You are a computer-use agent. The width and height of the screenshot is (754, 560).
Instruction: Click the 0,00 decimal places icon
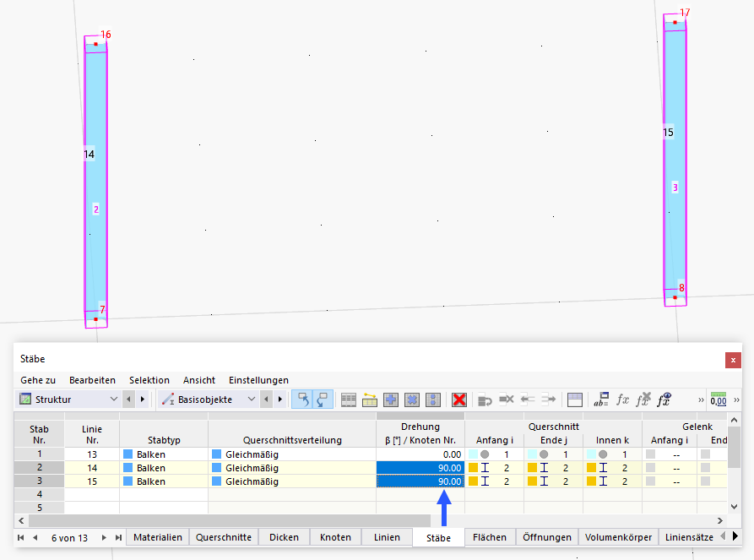tap(719, 400)
